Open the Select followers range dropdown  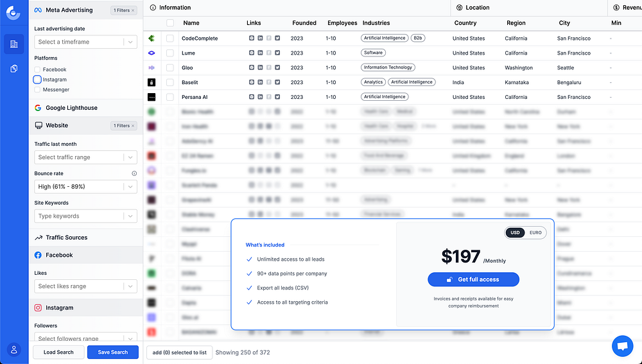(85, 338)
